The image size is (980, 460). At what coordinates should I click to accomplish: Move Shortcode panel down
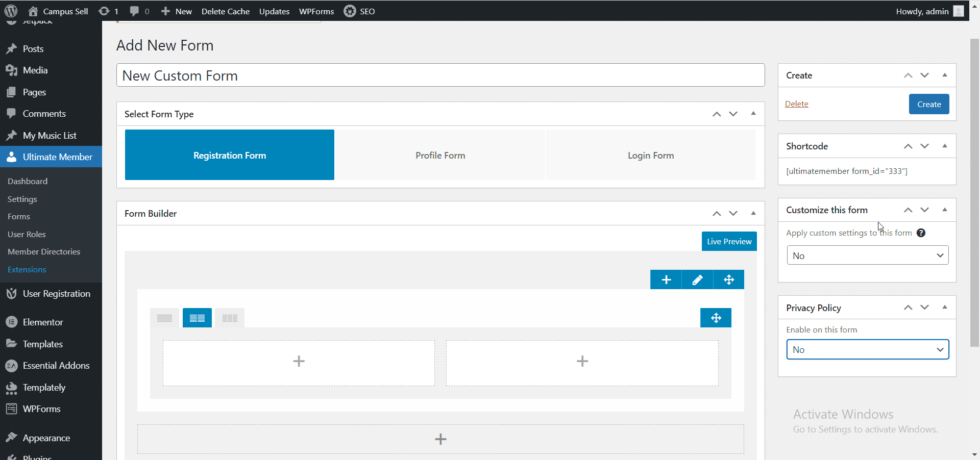(924, 146)
